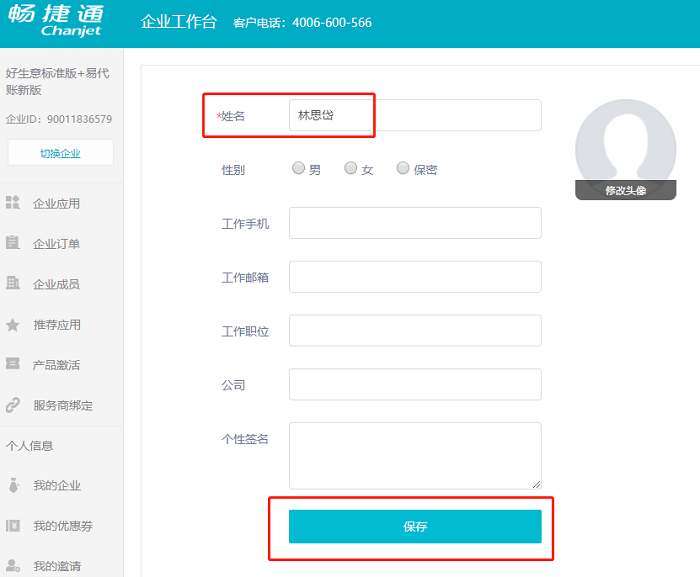Click the 企业工作台 header title

tap(179, 21)
